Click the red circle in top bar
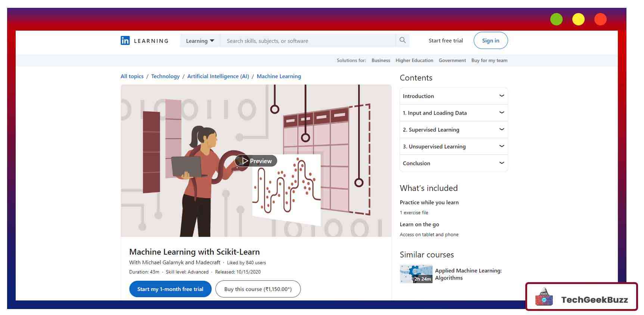 600,19
